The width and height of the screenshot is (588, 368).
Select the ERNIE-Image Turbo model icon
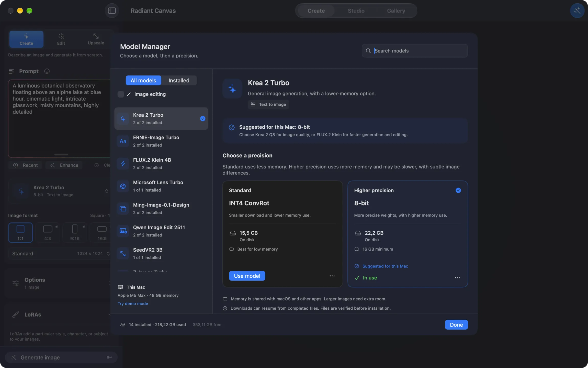click(123, 141)
